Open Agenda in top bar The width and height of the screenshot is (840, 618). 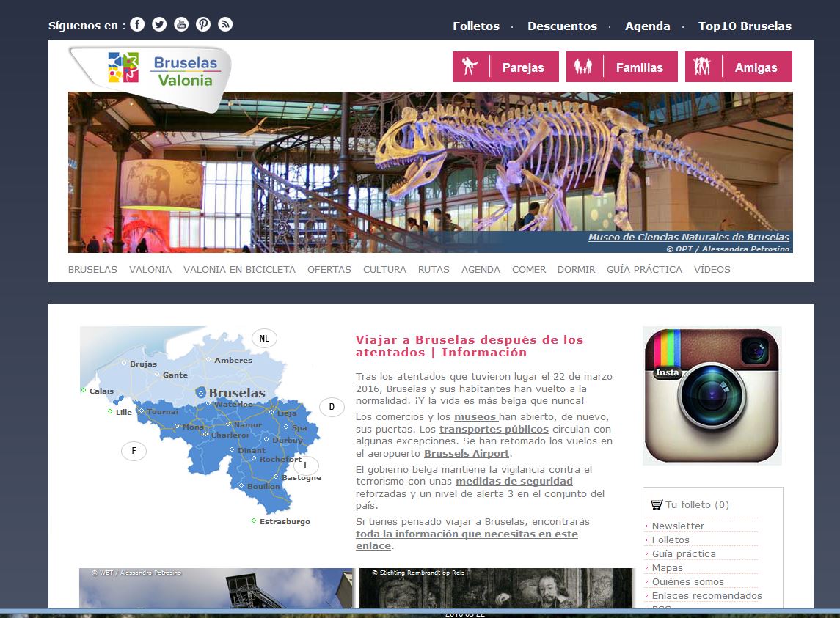(647, 26)
